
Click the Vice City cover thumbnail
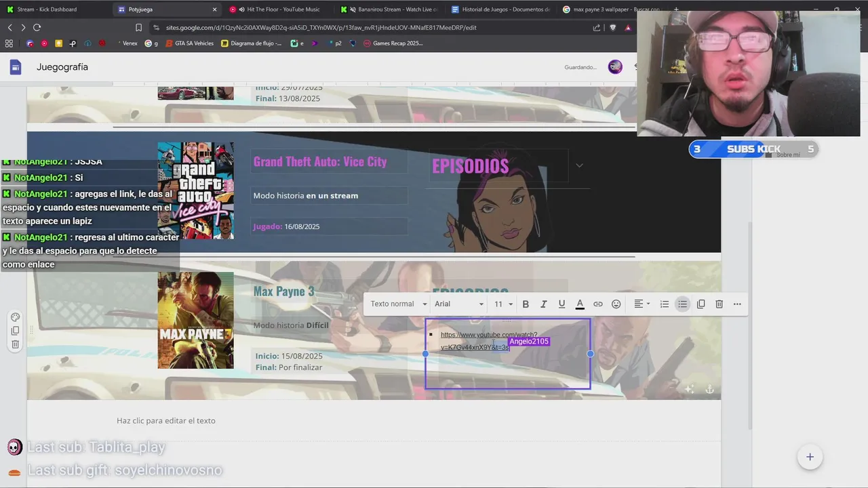(x=195, y=190)
